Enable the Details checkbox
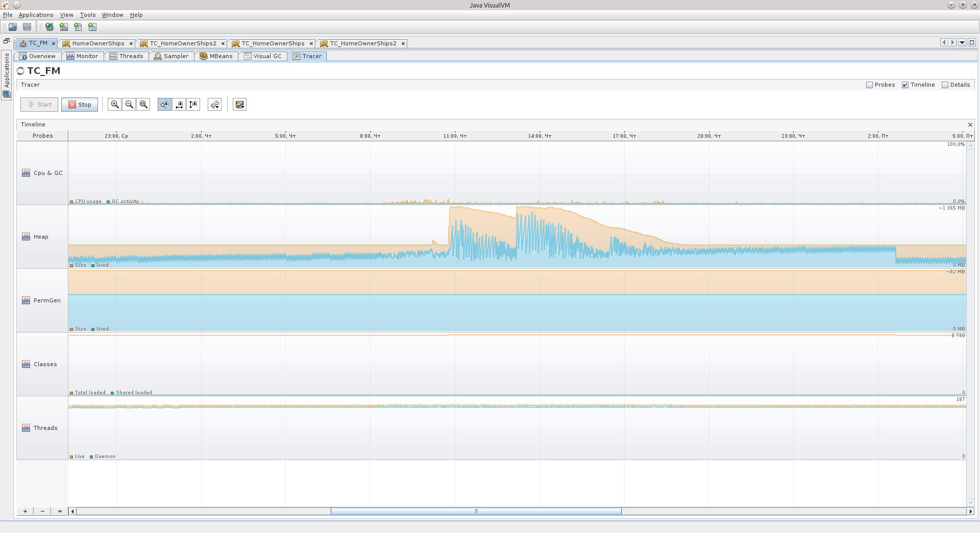The width and height of the screenshot is (980, 533). (x=945, y=85)
